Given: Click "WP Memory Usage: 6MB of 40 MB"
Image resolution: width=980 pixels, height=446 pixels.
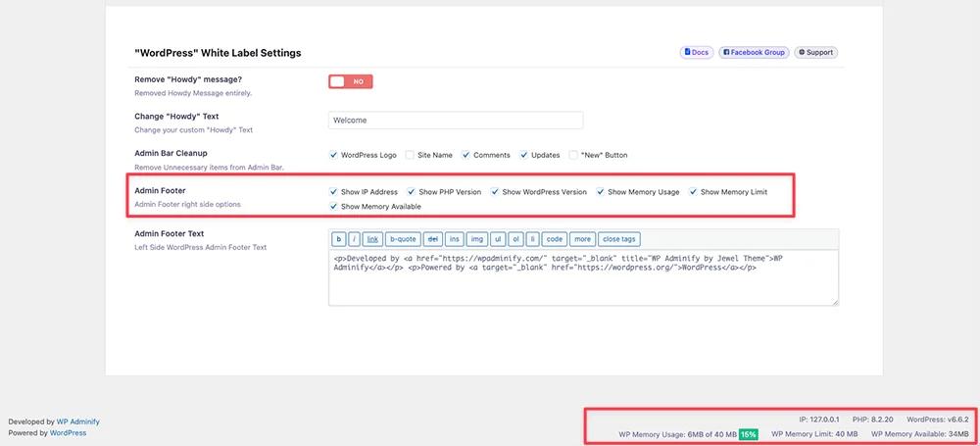Looking at the screenshot, I should pyautogui.click(x=677, y=433).
